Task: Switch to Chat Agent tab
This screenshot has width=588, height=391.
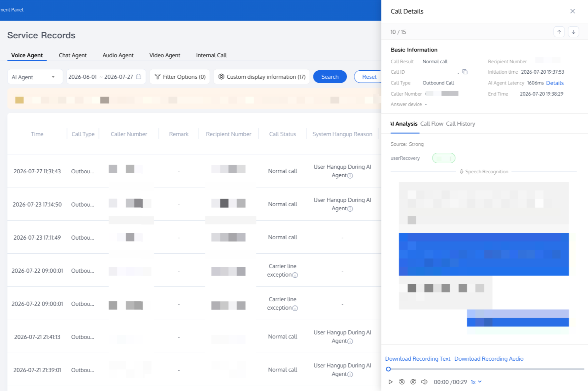Action: 73,55
